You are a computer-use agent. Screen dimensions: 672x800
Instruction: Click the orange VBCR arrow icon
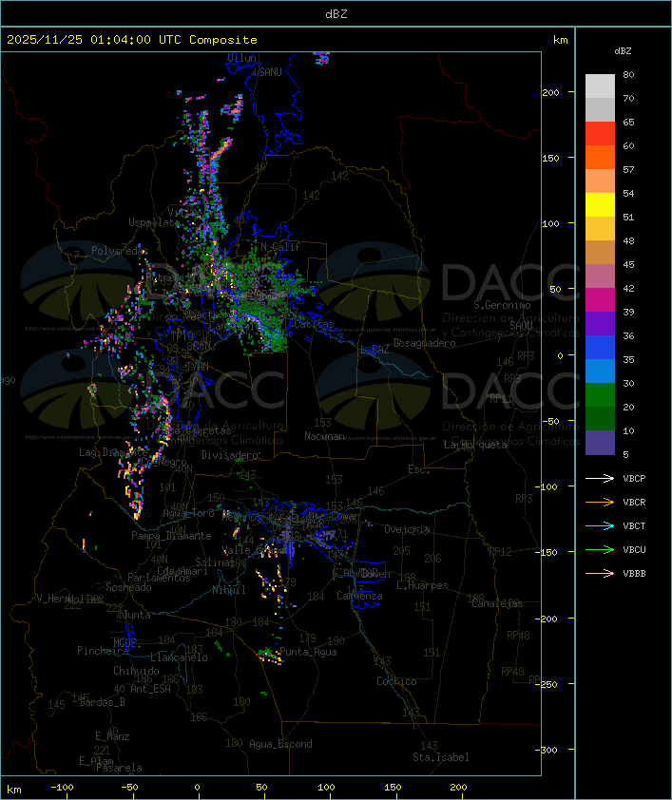(600, 502)
